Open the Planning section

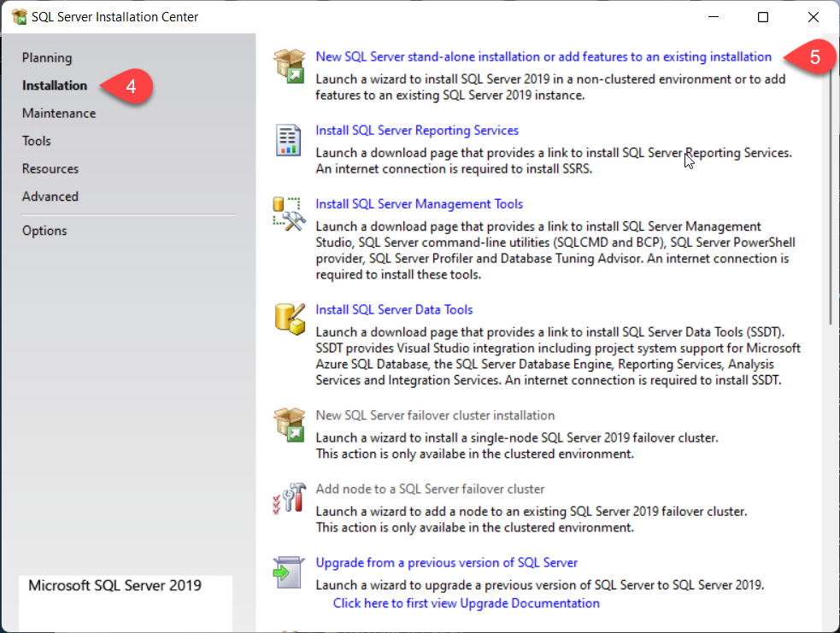(47, 58)
